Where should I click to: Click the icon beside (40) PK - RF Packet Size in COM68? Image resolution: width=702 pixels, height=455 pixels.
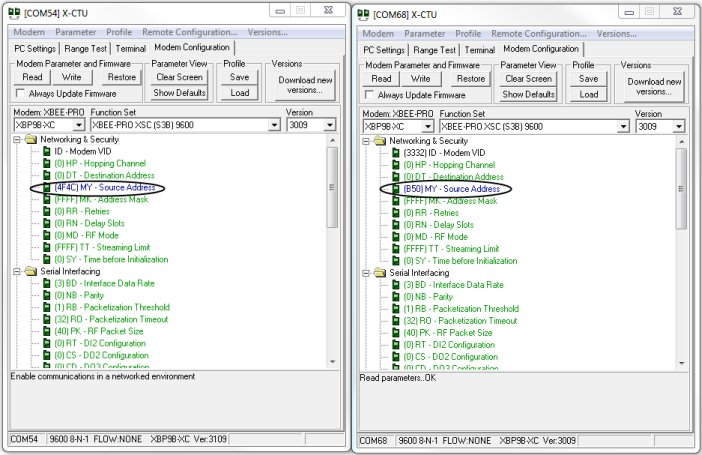(396, 333)
